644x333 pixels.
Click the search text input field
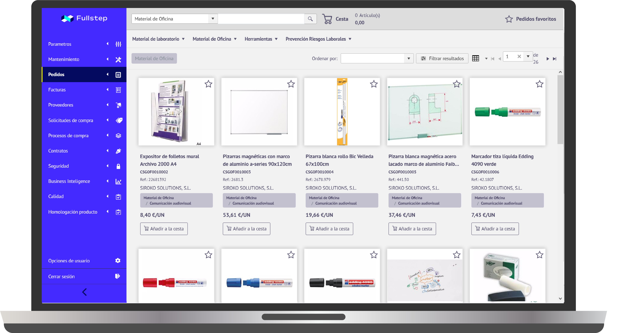pyautogui.click(x=261, y=19)
